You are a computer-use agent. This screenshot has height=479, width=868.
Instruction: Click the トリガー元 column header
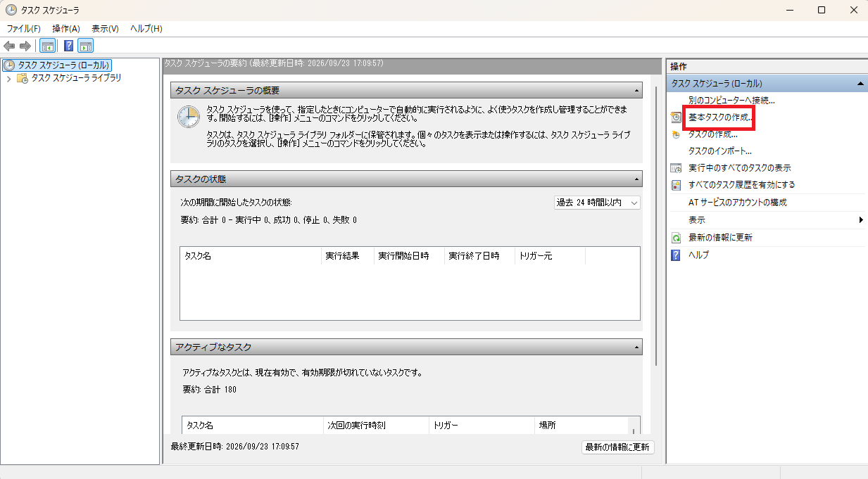(x=550, y=256)
